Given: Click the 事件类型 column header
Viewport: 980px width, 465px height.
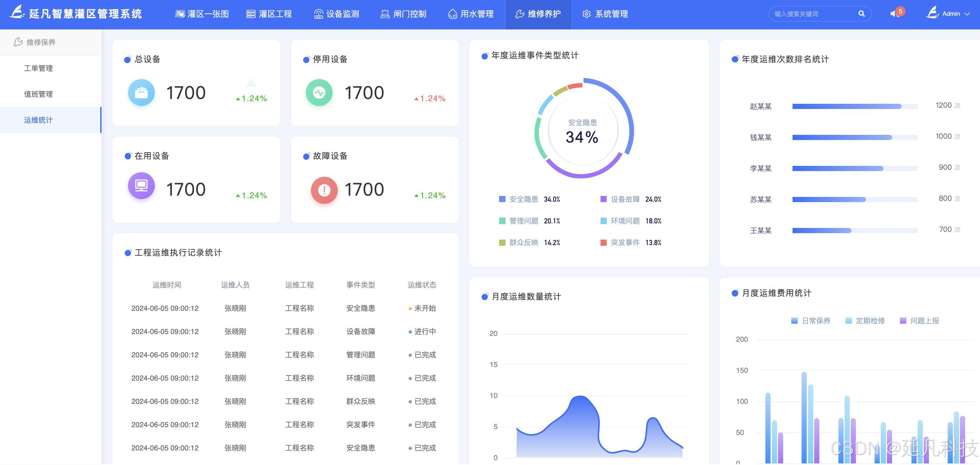Looking at the screenshot, I should (361, 285).
